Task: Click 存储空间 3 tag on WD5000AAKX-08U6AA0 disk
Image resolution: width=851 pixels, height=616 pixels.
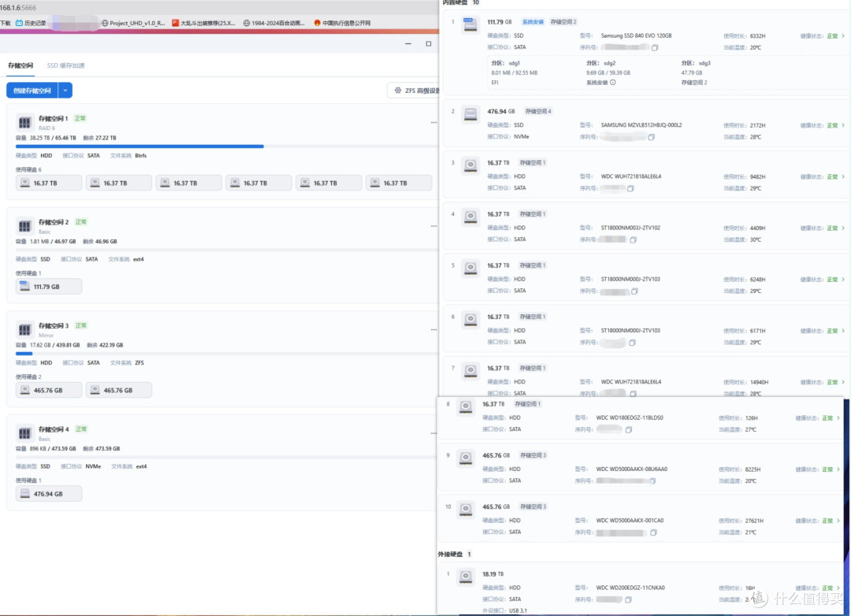Action: pos(533,456)
